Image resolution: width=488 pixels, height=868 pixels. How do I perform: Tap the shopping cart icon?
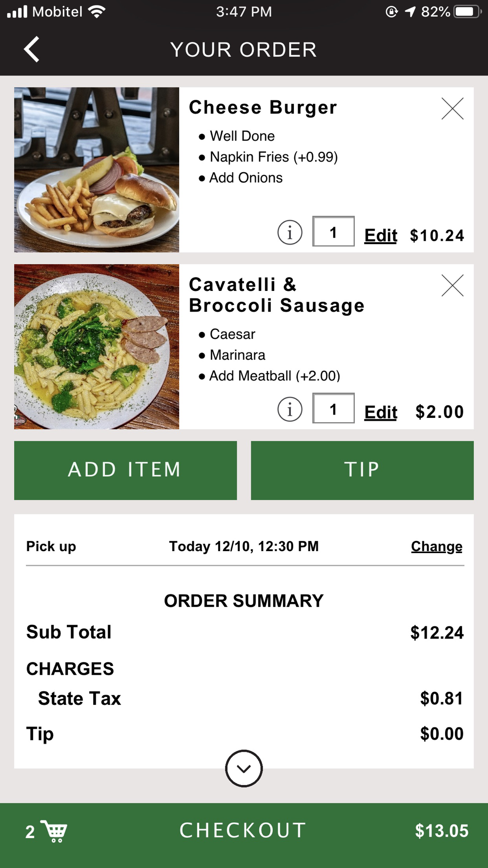[x=54, y=831]
